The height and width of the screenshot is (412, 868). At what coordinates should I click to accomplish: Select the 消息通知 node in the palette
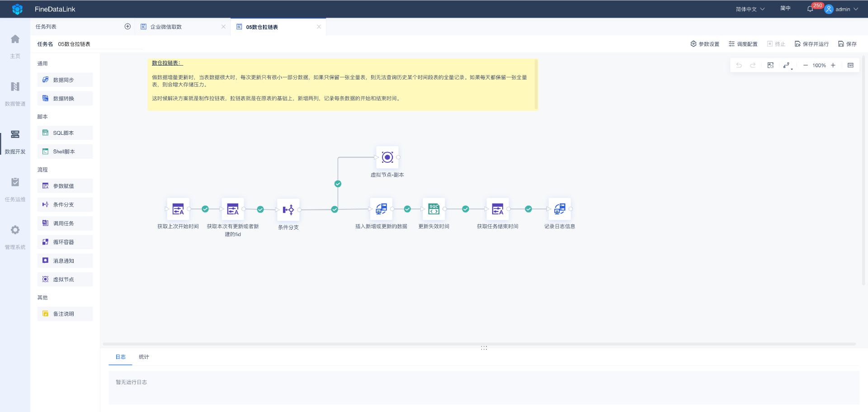tap(65, 260)
